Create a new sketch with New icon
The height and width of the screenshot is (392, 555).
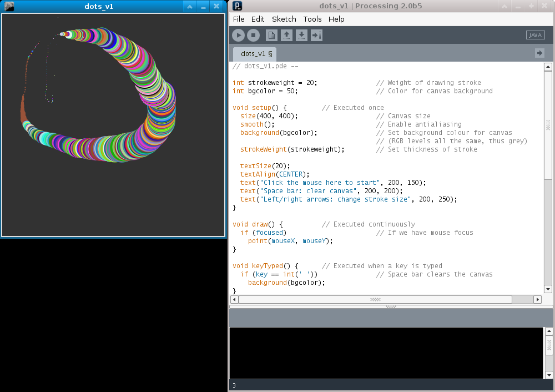click(x=271, y=35)
